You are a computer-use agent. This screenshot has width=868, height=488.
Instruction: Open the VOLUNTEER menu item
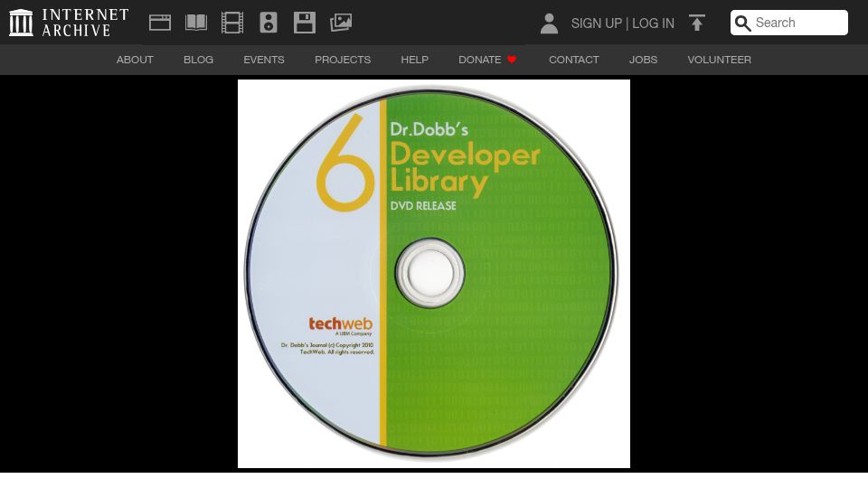pyautogui.click(x=719, y=60)
